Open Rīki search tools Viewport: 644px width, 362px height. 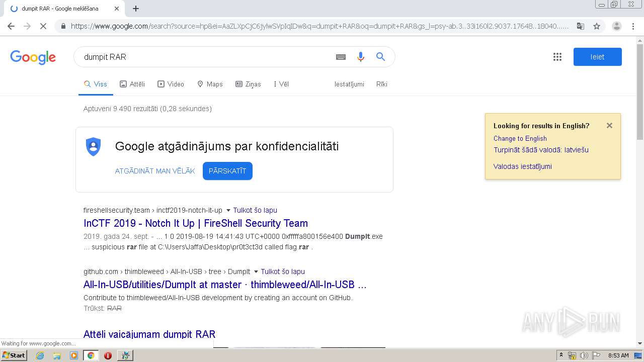(382, 84)
